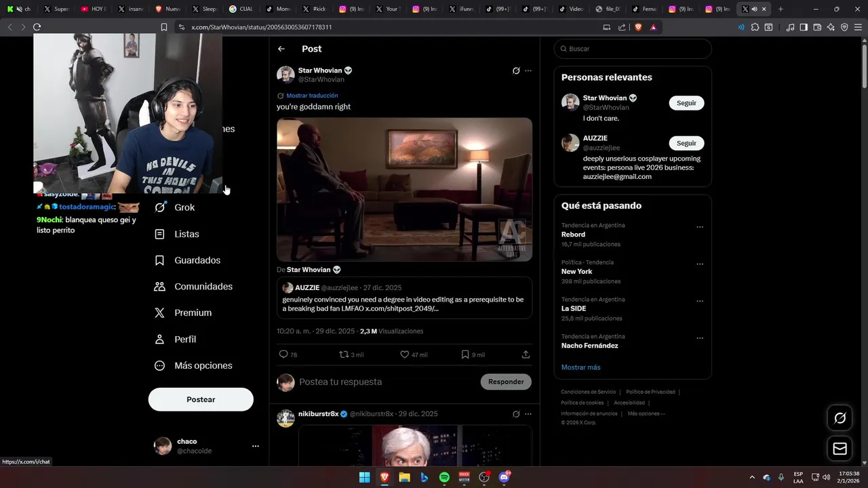
Task: Bookmark the post showing 9 mil saves
Action: [x=465, y=354]
